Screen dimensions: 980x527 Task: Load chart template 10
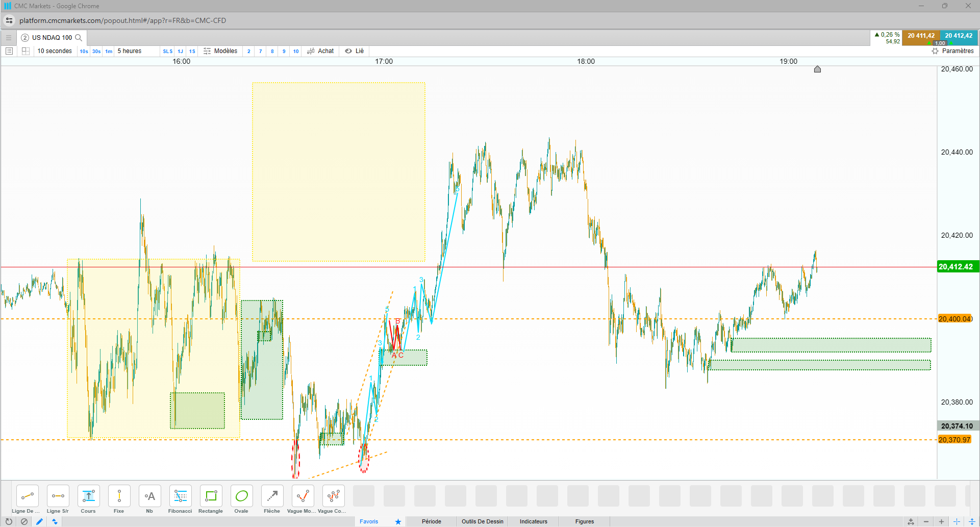point(296,52)
